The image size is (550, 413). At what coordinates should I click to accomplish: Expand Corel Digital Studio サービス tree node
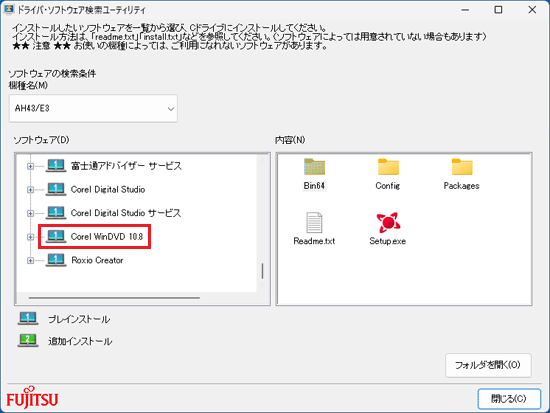31,213
